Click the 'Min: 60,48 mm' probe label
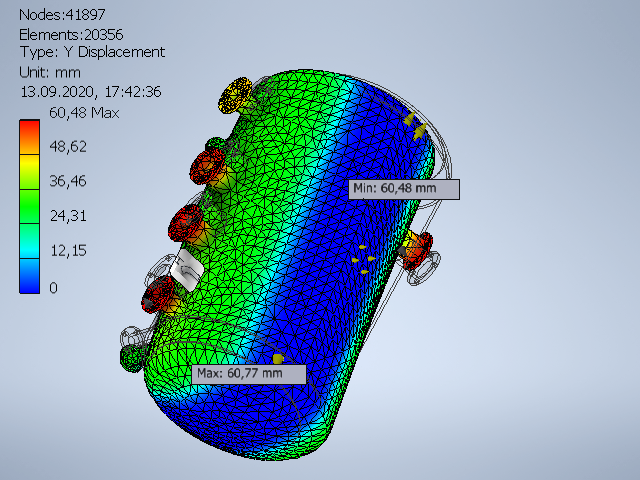This screenshot has height=480, width=640. 404,189
